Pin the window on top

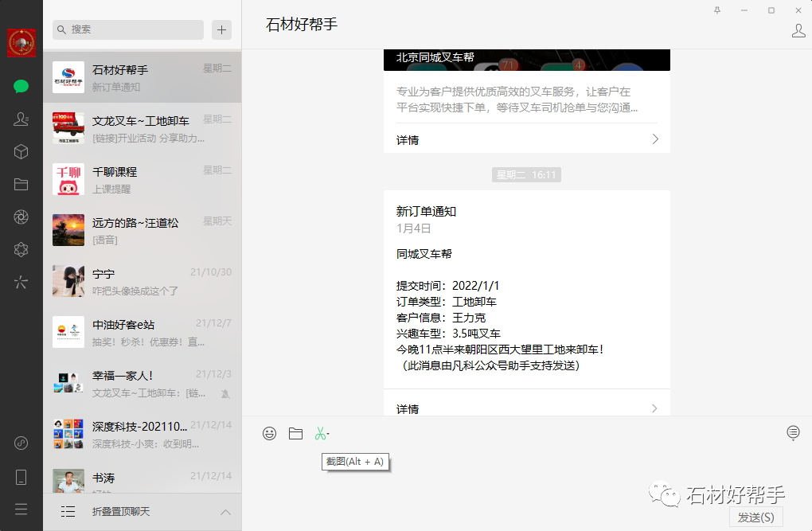coord(717,10)
